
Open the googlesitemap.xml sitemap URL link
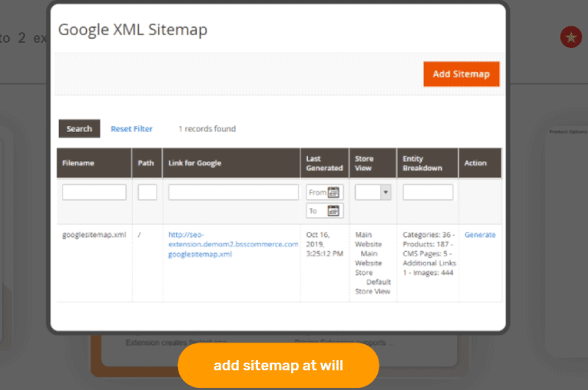233,244
